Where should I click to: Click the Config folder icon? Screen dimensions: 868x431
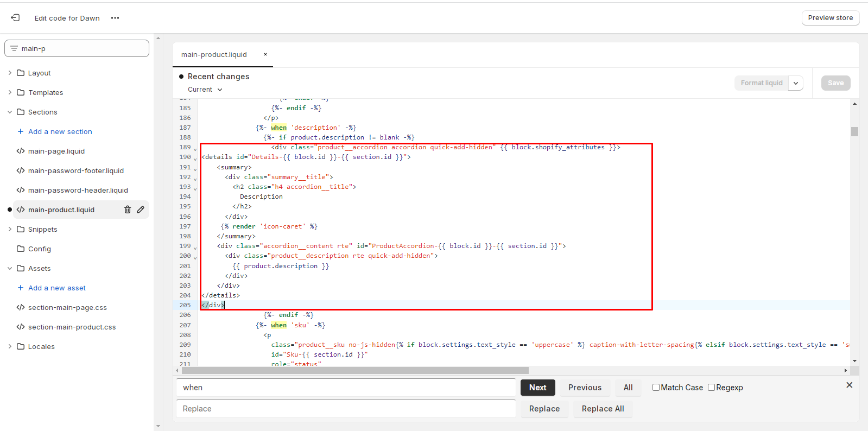[x=21, y=249]
